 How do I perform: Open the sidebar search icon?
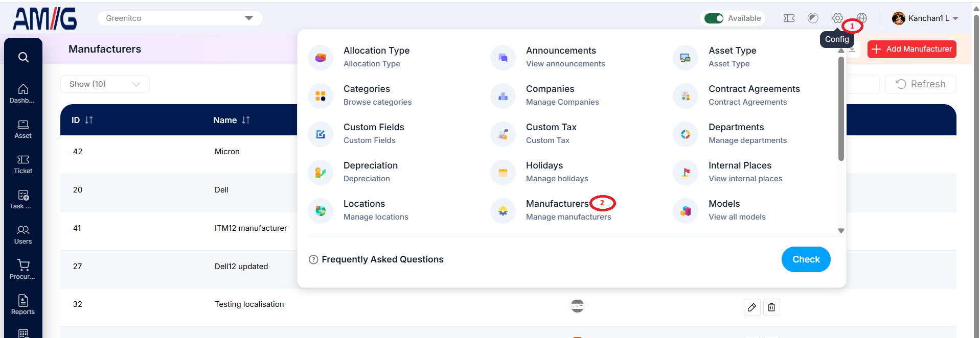pyautogui.click(x=23, y=57)
